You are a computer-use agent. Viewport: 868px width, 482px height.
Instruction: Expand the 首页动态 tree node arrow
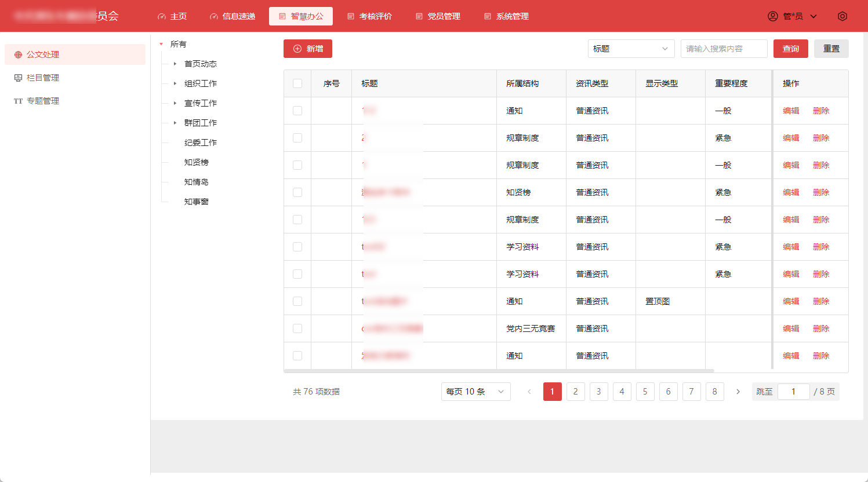[x=175, y=64]
